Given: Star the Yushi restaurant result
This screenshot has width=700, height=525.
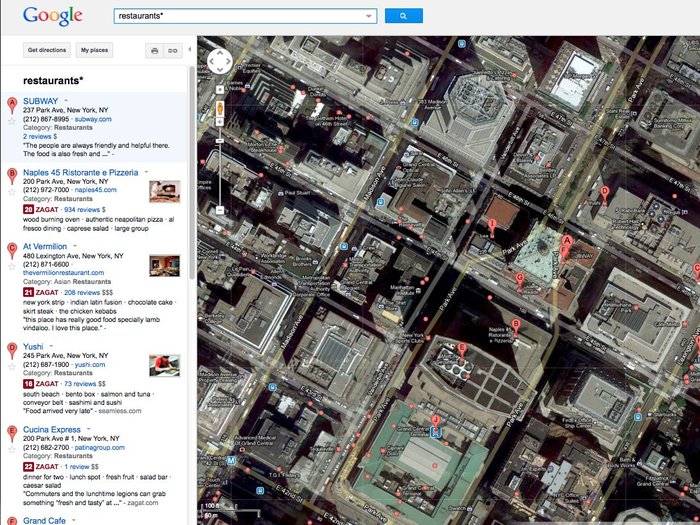Looking at the screenshot, I should pyautogui.click(x=12, y=367).
